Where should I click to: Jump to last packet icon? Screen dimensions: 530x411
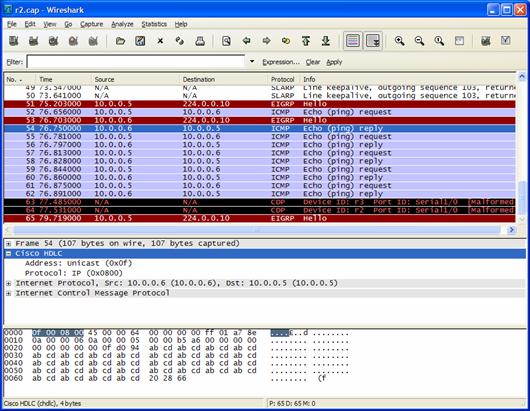tap(326, 41)
